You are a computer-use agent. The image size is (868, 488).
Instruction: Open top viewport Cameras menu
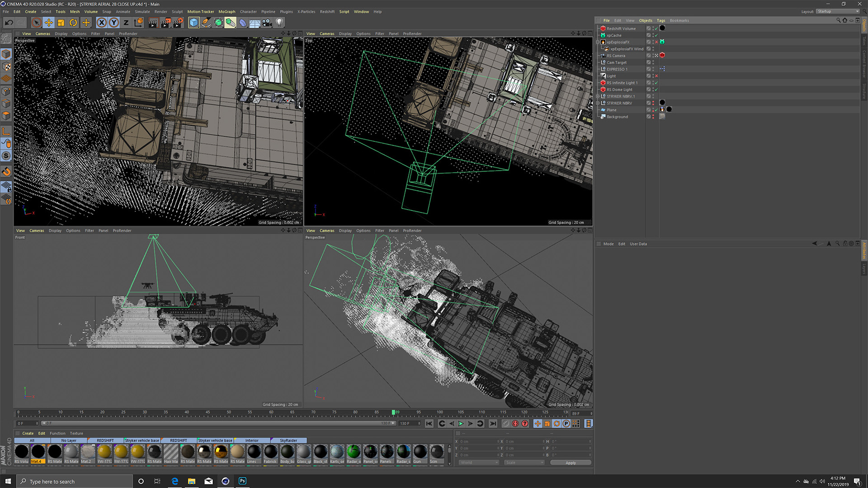[327, 34]
